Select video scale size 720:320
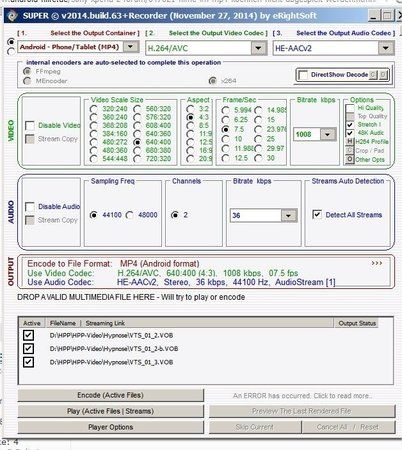The height and width of the screenshot is (450, 402). coord(137,159)
